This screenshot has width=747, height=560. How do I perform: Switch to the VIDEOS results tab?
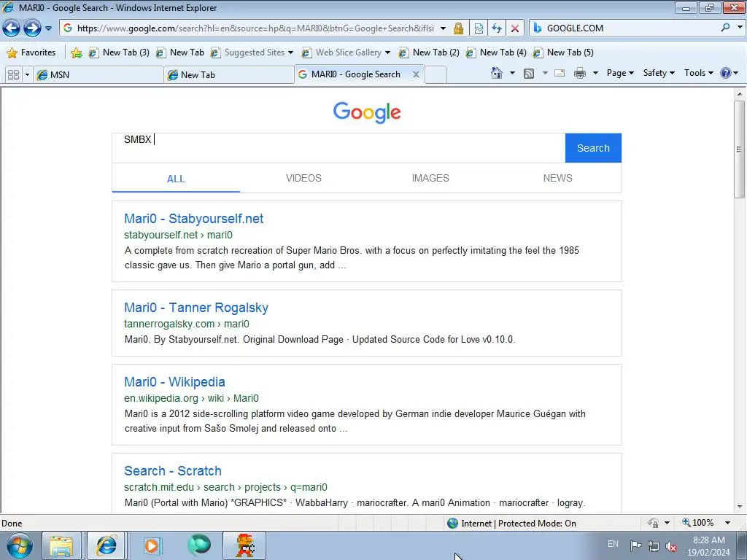click(303, 178)
